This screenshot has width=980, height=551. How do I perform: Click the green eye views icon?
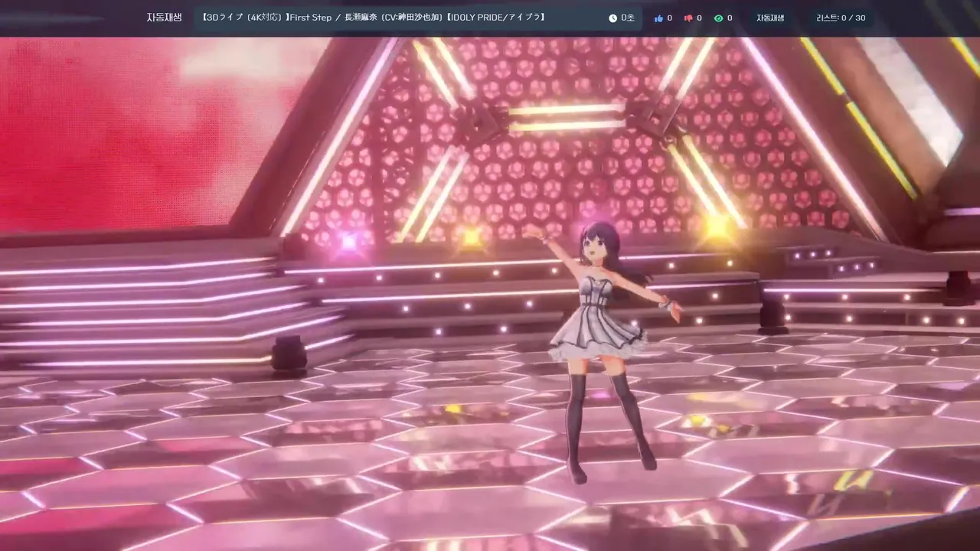click(718, 18)
